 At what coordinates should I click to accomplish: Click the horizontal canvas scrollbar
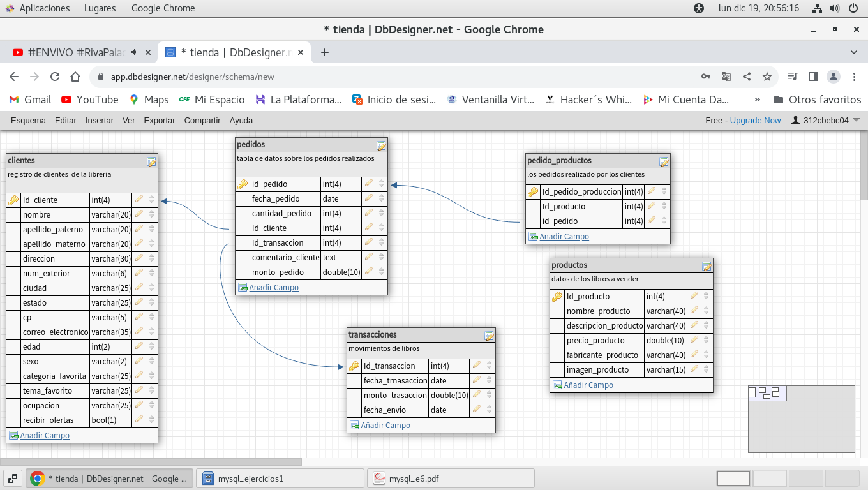(x=151, y=462)
